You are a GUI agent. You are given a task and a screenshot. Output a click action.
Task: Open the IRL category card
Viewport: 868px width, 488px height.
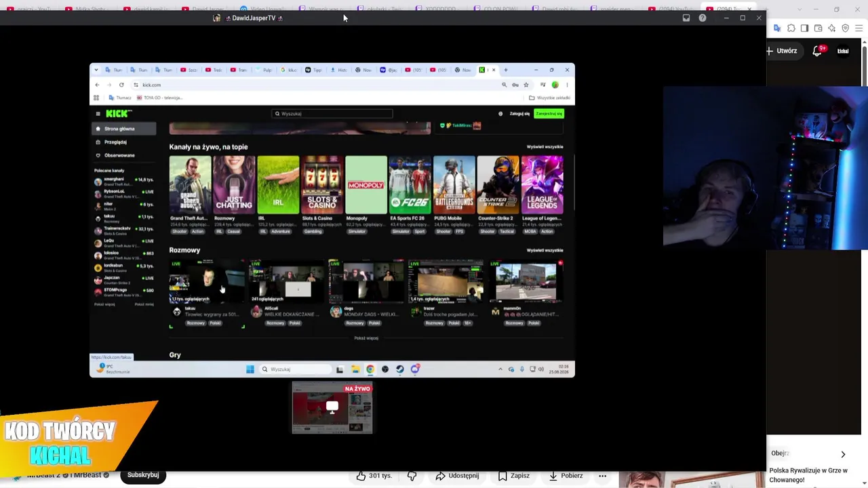[278, 184]
